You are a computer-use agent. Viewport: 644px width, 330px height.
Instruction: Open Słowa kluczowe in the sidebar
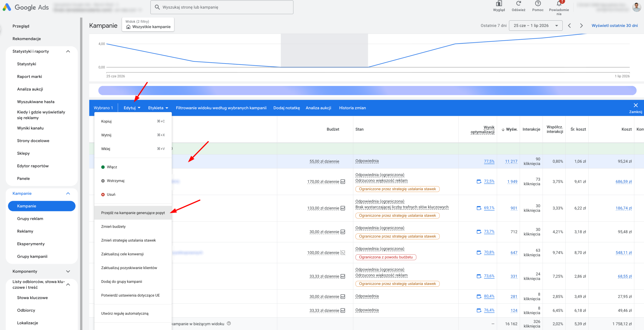[x=32, y=298]
